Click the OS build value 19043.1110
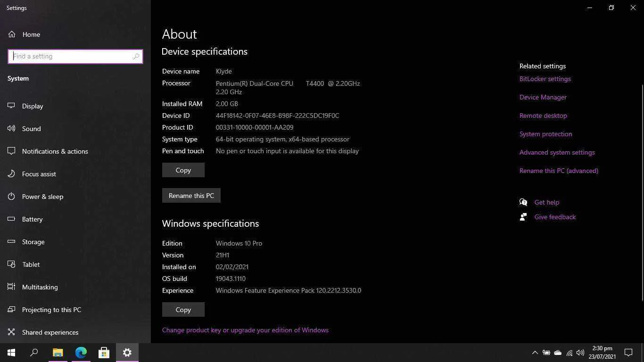This screenshot has height=362, width=644. coord(231,279)
